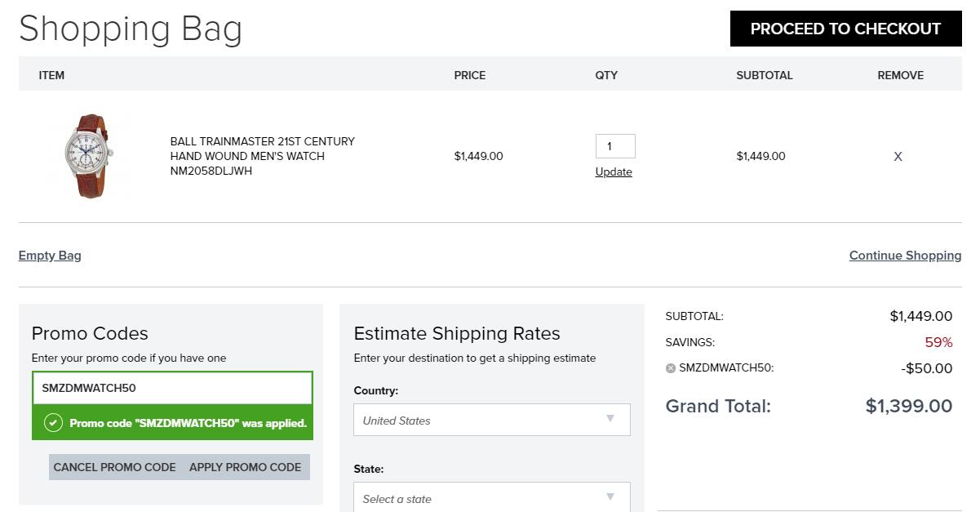Click the 59% savings value

938,342
